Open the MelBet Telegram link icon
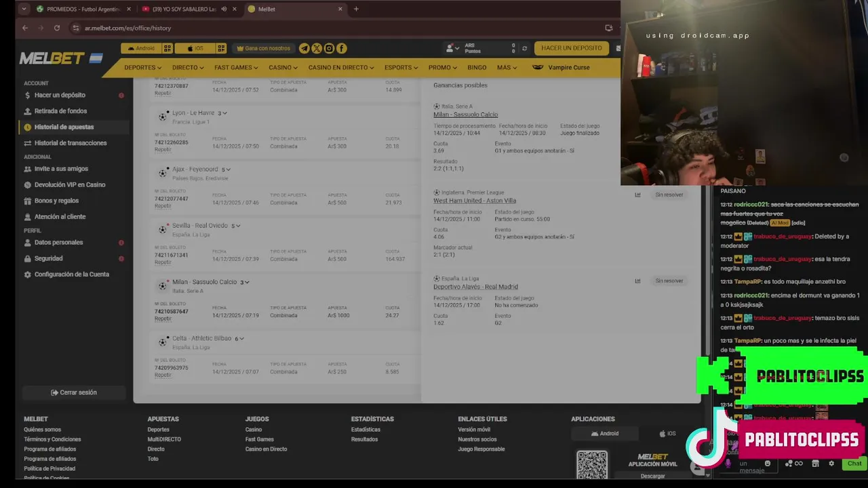 304,48
